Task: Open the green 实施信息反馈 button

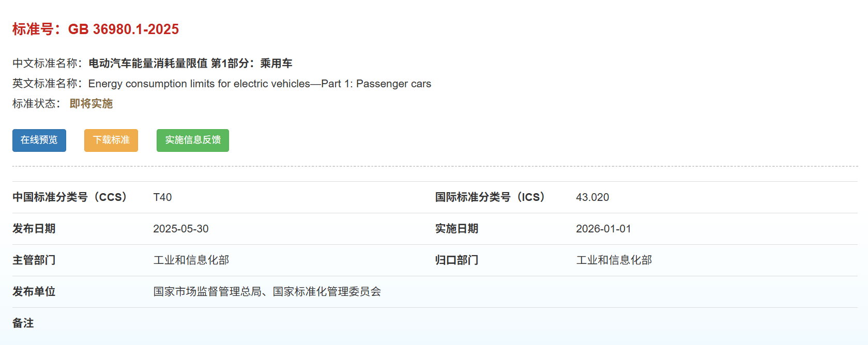Action: [192, 140]
